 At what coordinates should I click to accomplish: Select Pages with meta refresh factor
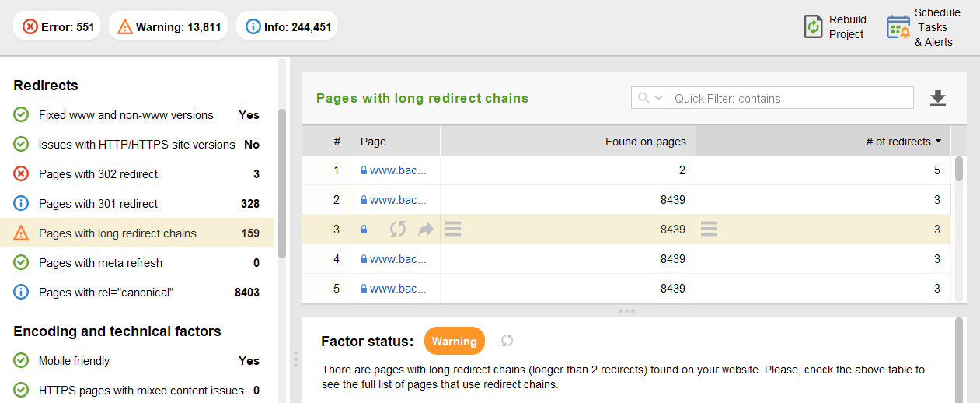(137, 263)
